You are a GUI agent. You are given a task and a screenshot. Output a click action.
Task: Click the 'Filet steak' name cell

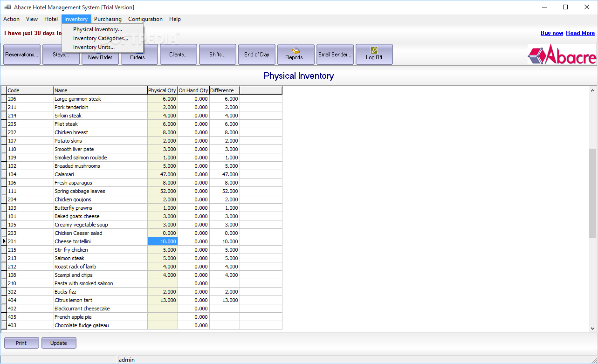pyautogui.click(x=101, y=124)
